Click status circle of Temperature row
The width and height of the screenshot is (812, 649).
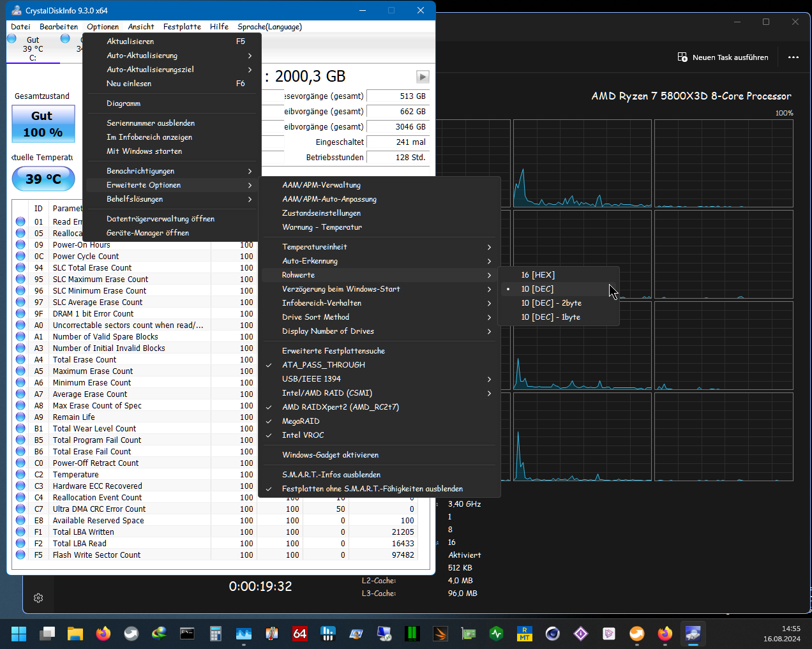[20, 474]
